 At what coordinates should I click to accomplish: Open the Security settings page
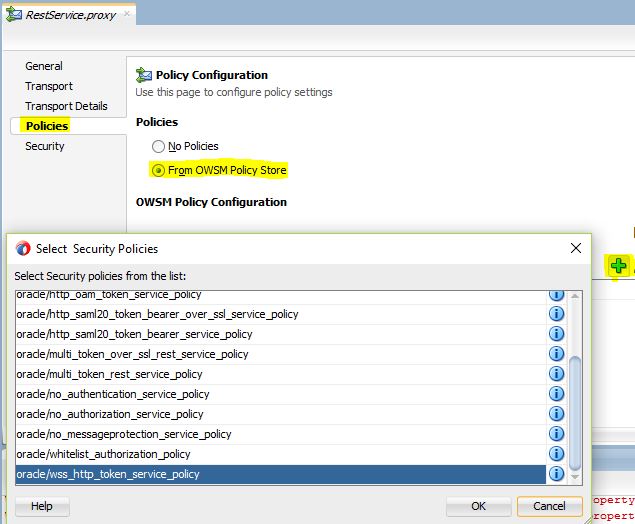click(45, 146)
